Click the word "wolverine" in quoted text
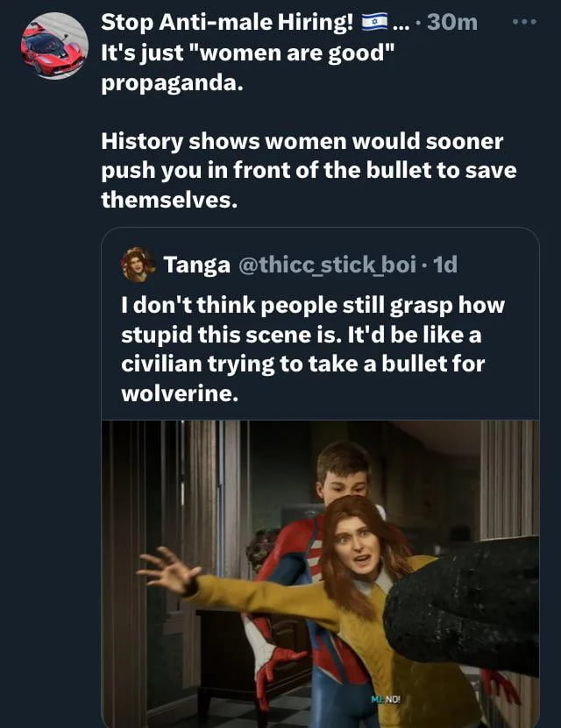 (179, 392)
